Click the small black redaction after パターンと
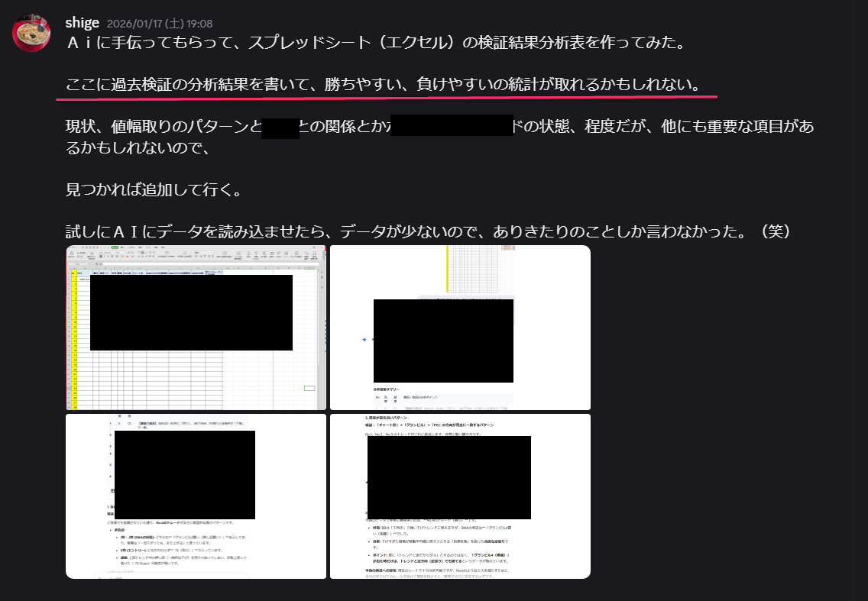The image size is (868, 601). click(x=280, y=128)
